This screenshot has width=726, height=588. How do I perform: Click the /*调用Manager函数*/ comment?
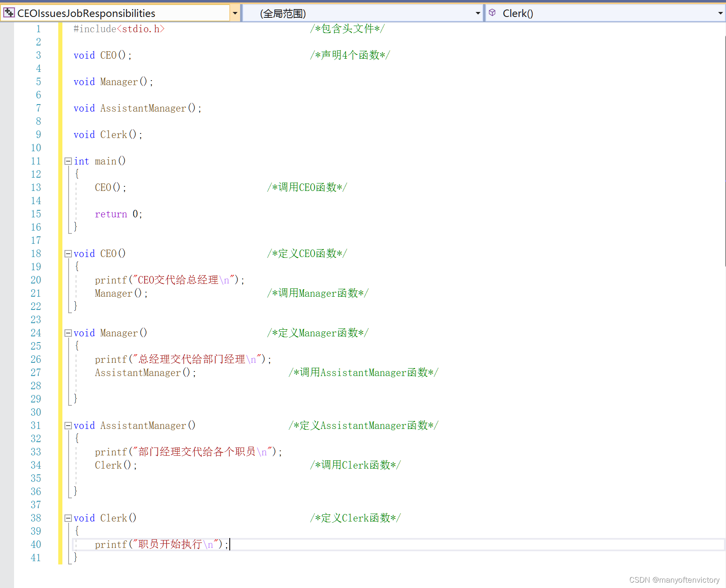pos(318,293)
